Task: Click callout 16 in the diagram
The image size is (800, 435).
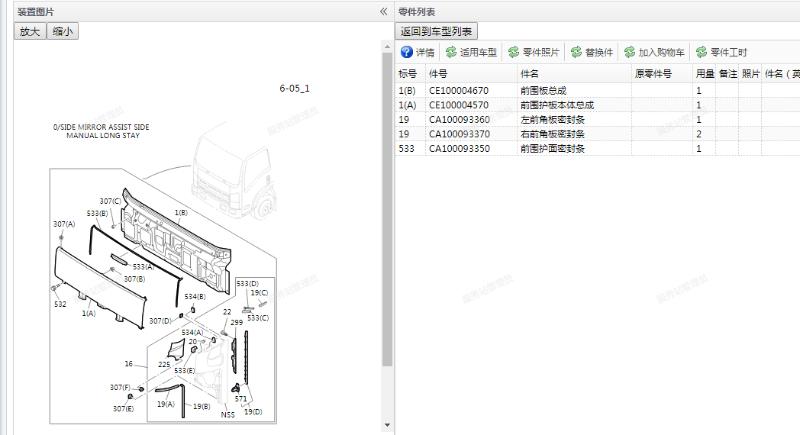Action: (x=129, y=364)
